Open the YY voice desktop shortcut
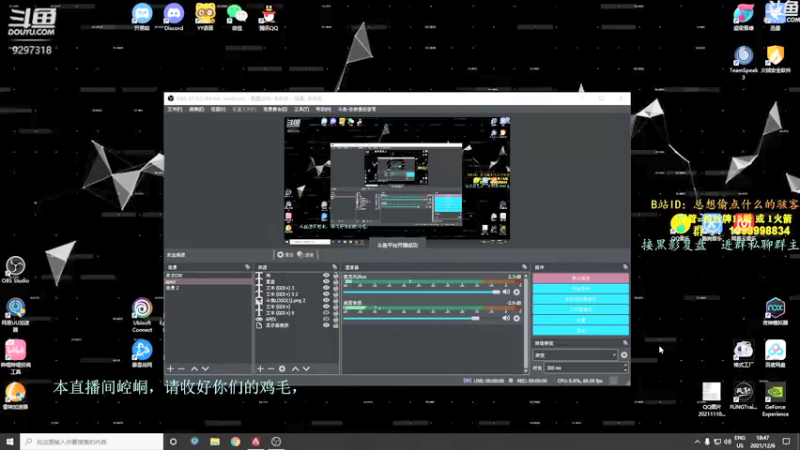The width and height of the screenshot is (800, 450). tap(205, 17)
